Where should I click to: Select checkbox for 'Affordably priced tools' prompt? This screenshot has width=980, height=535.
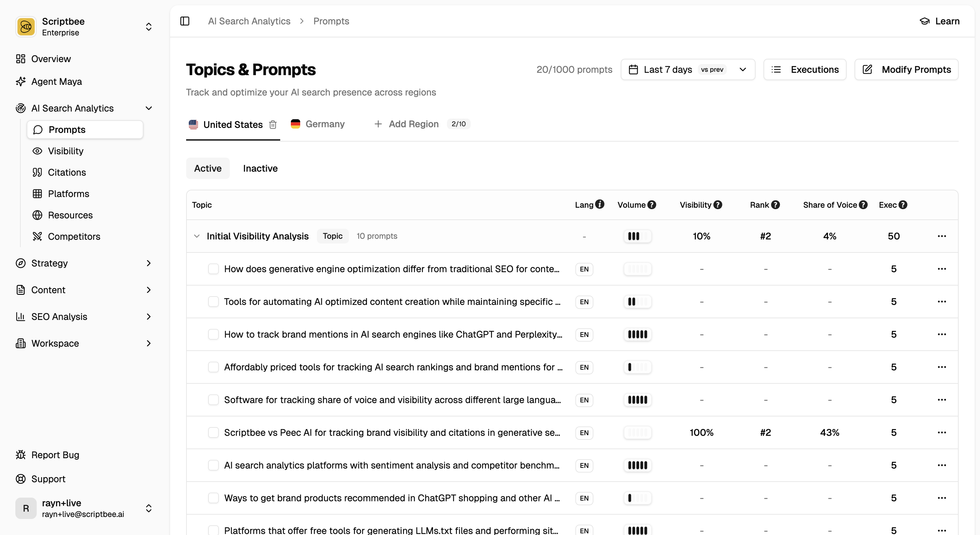(213, 367)
